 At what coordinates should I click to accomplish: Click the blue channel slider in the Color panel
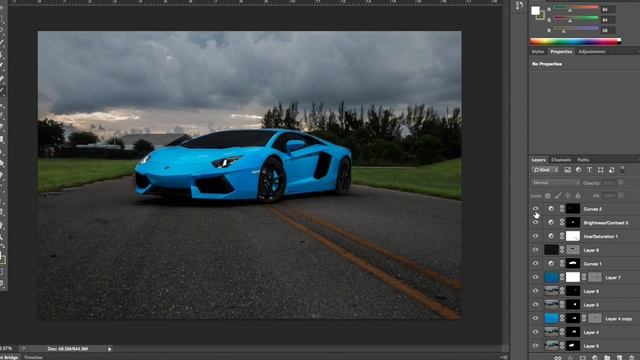[x=576, y=29]
